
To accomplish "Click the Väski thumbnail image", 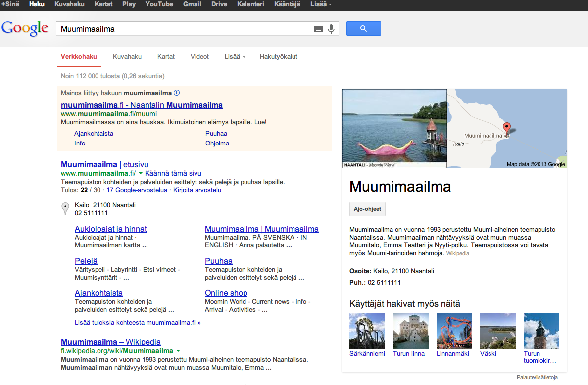I will (497, 331).
